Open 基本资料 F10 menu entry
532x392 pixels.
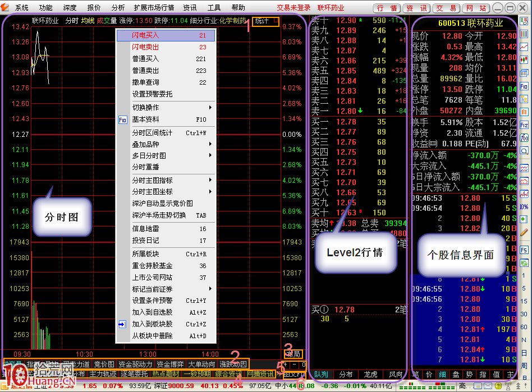(166, 119)
